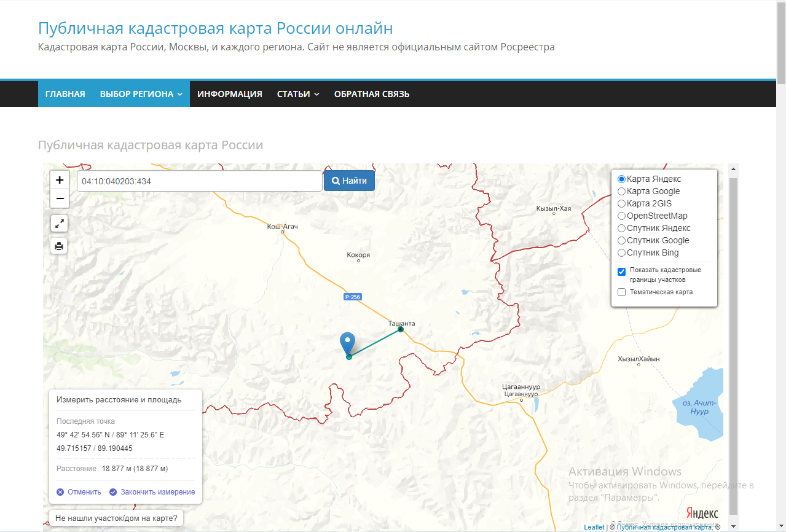Select Спутник Яндекс radio option

pyautogui.click(x=621, y=228)
